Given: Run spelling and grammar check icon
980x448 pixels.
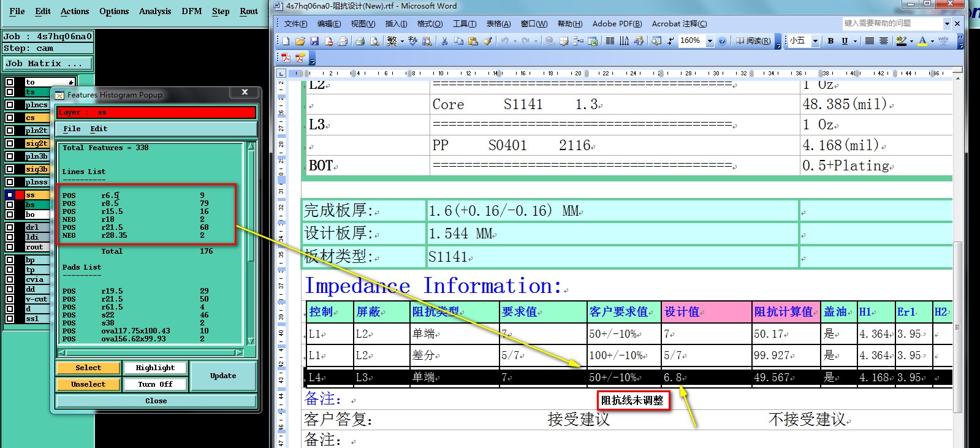Looking at the screenshot, I should click(412, 41).
